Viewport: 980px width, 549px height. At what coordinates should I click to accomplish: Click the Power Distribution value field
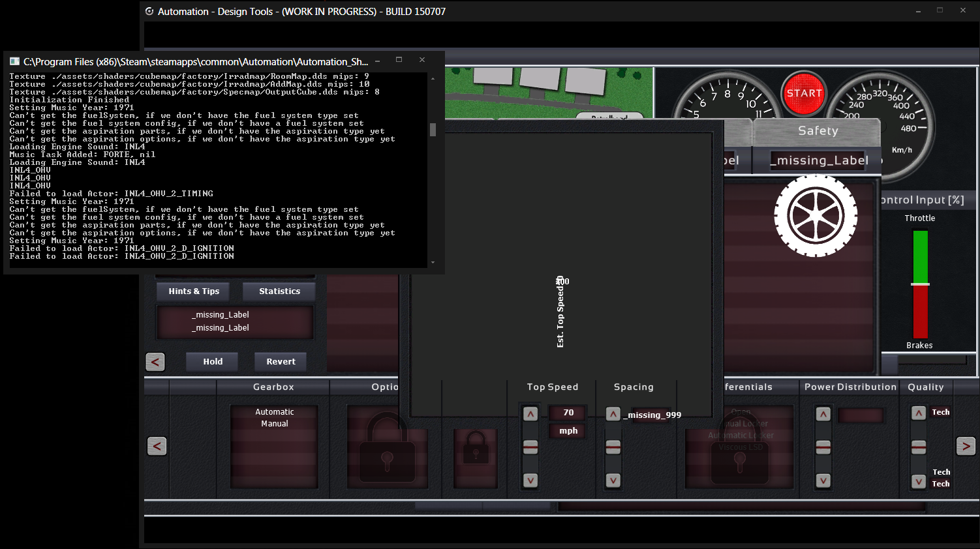861,415
